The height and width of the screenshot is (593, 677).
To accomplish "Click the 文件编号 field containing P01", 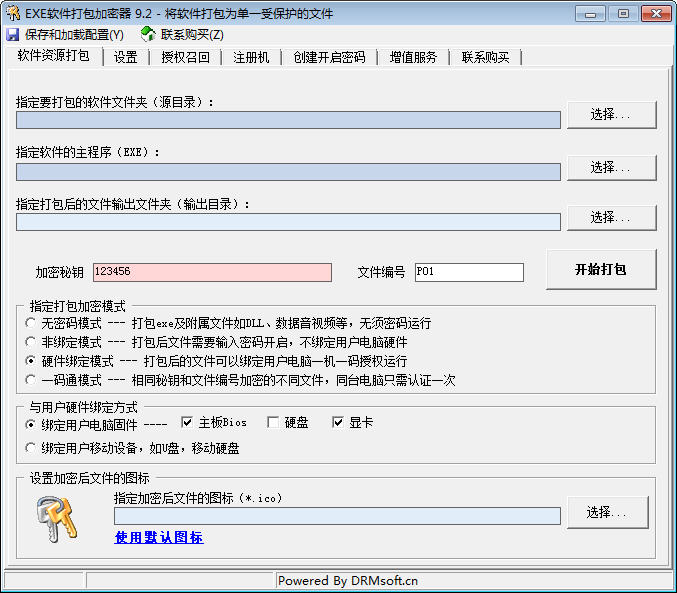I will [469, 272].
